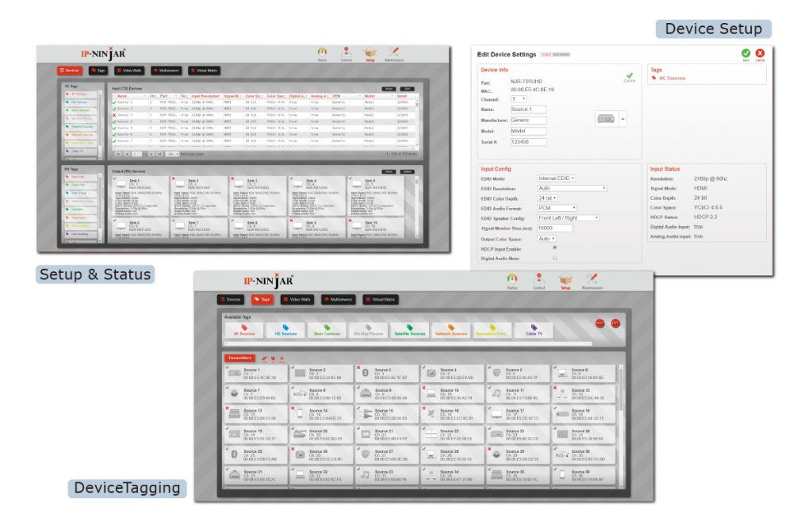Open the EDID Mode dropdown

[556, 179]
